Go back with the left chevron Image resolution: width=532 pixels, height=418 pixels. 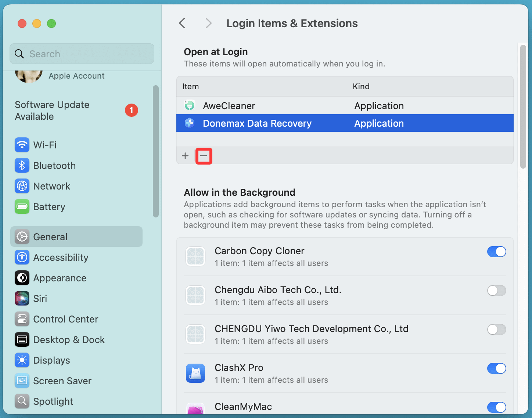pyautogui.click(x=182, y=24)
